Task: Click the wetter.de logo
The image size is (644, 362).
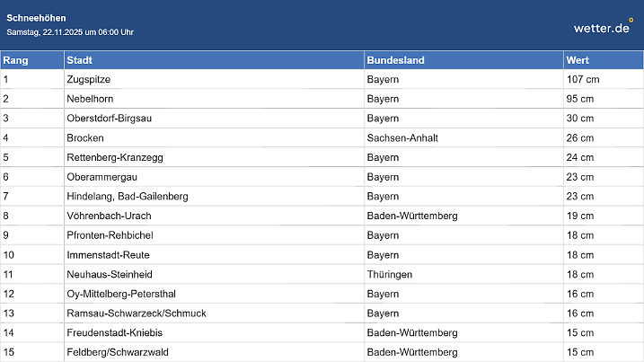Action: (604, 27)
